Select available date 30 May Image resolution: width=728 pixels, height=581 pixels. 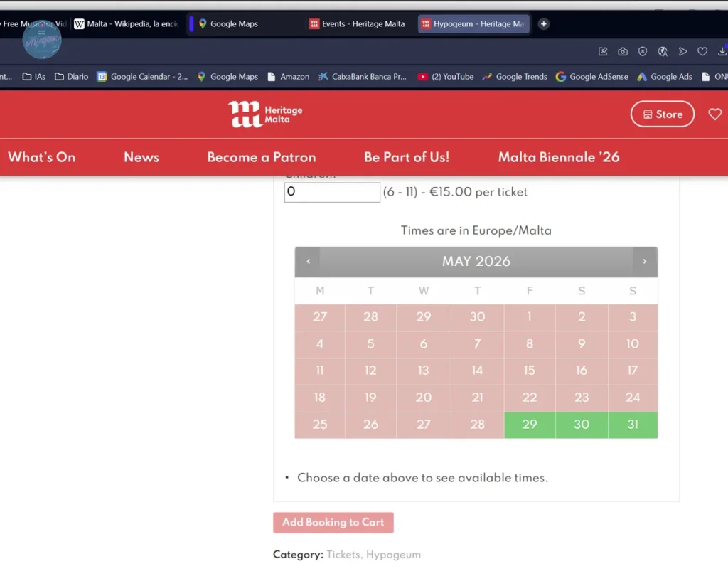pyautogui.click(x=582, y=425)
